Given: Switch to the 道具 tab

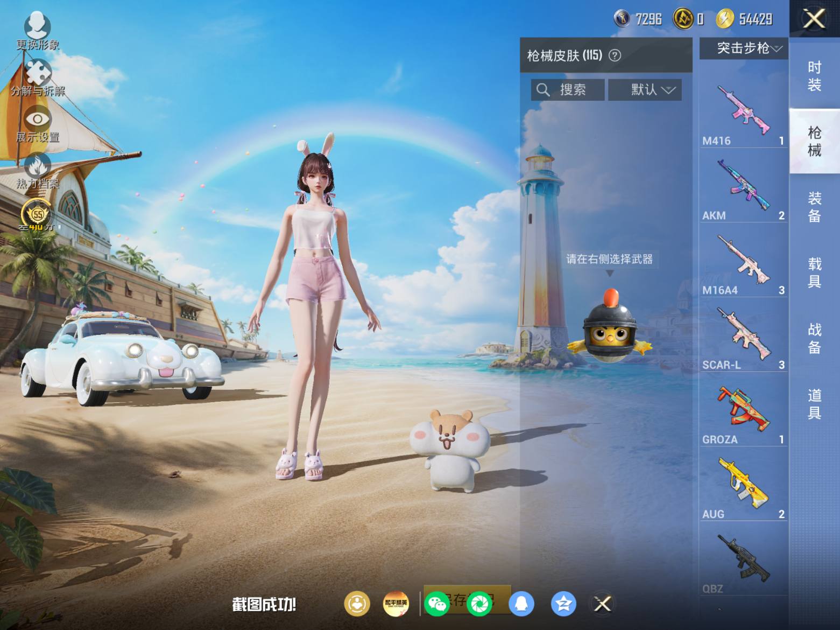Looking at the screenshot, I should pos(814,404).
